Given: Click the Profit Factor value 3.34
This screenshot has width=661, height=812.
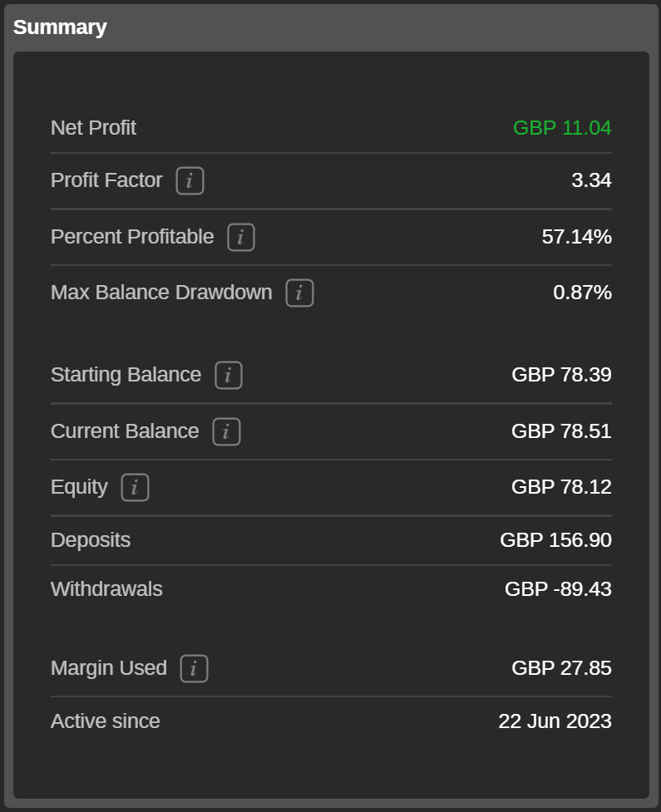Looking at the screenshot, I should click(591, 180).
